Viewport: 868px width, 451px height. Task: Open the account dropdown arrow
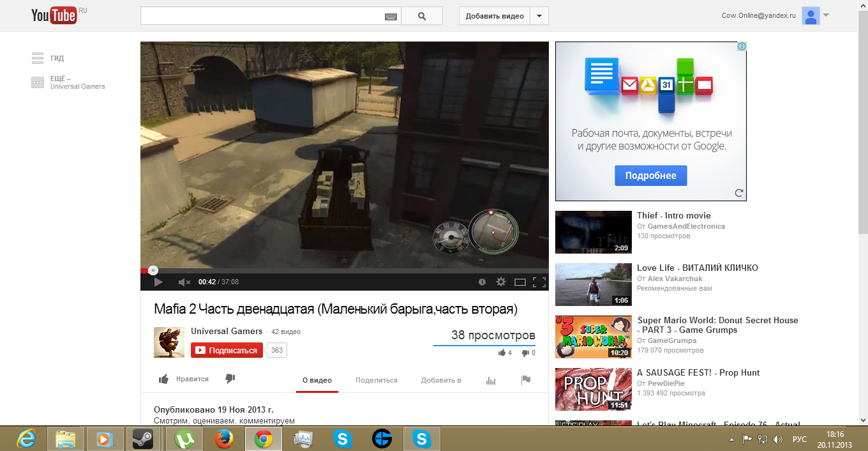point(827,15)
